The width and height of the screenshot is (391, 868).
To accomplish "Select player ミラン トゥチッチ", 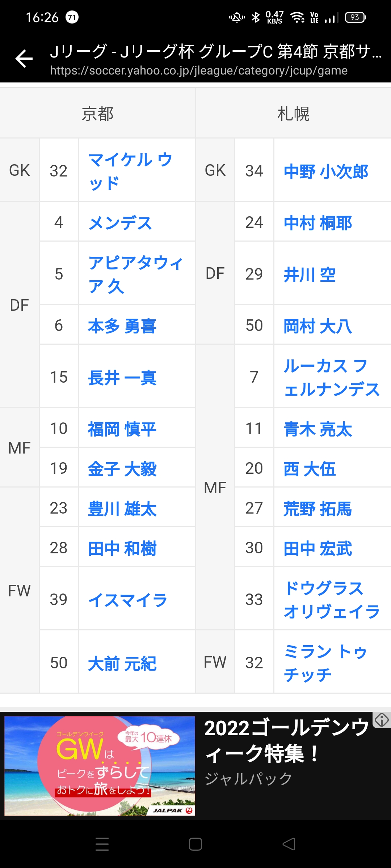I will (x=325, y=663).
